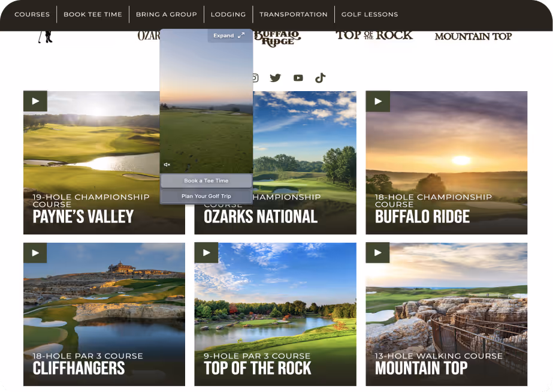This screenshot has width=553, height=392.
Task: Play the Payne's Valley course video
Action: 35,101
